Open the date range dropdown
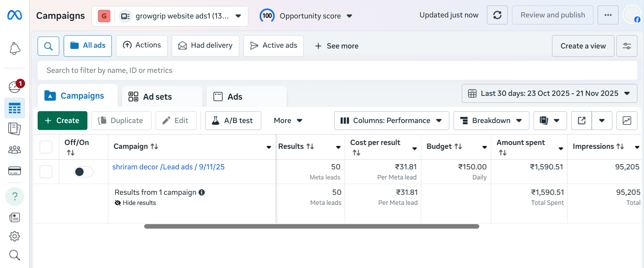 (x=549, y=93)
